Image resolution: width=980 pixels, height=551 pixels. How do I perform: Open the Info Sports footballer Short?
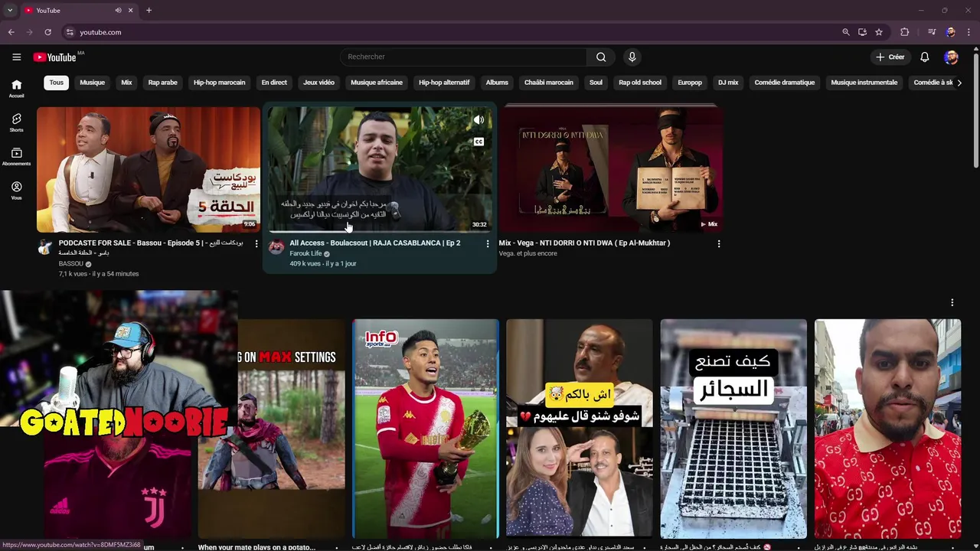426,429
